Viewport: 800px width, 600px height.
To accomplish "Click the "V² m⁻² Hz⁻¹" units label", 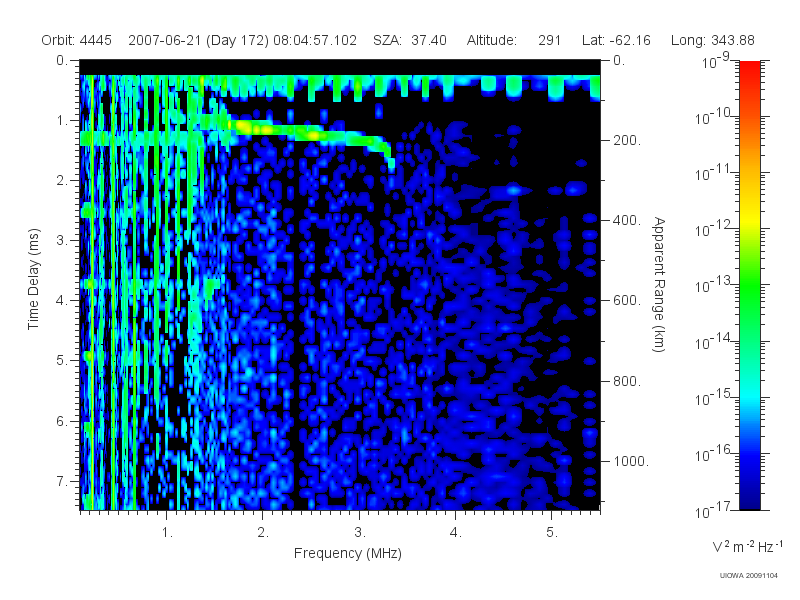I will click(747, 546).
